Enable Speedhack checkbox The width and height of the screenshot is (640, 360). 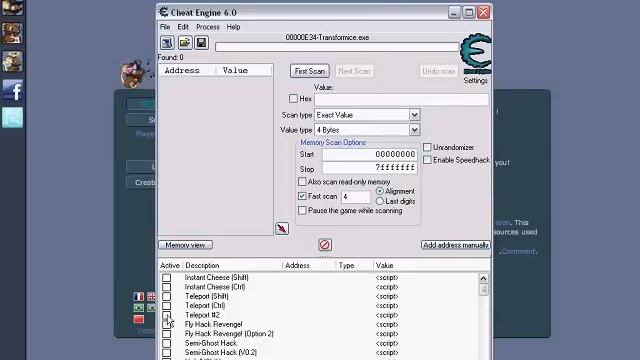427,160
